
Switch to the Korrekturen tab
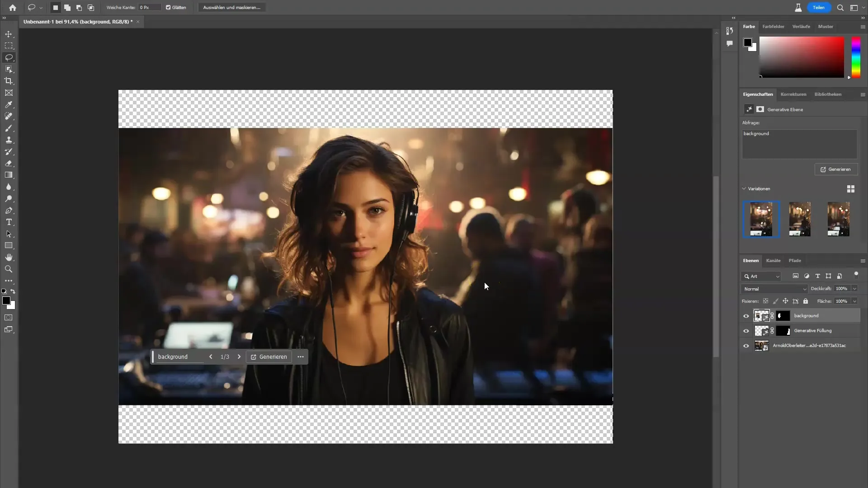793,94
